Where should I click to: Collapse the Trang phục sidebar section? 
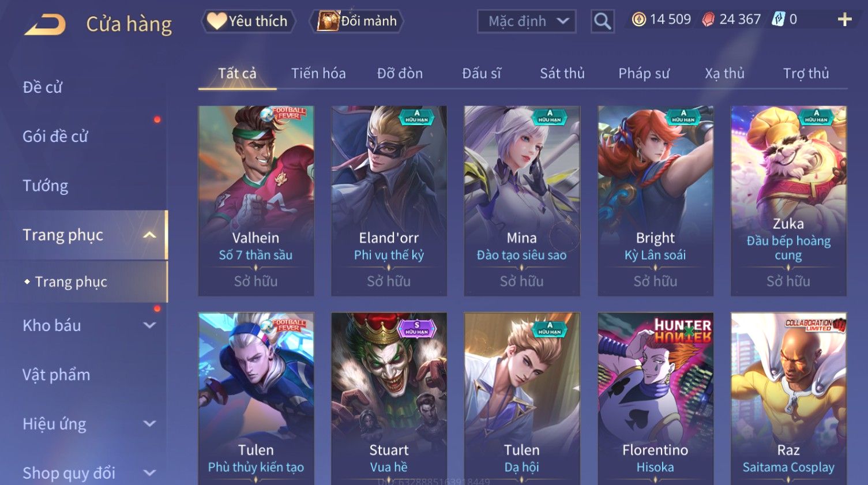[150, 235]
